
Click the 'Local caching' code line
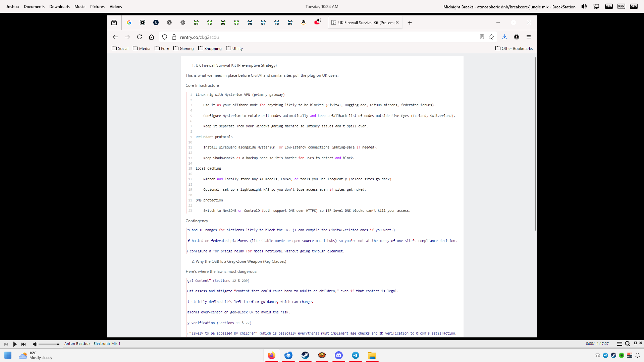click(208, 168)
